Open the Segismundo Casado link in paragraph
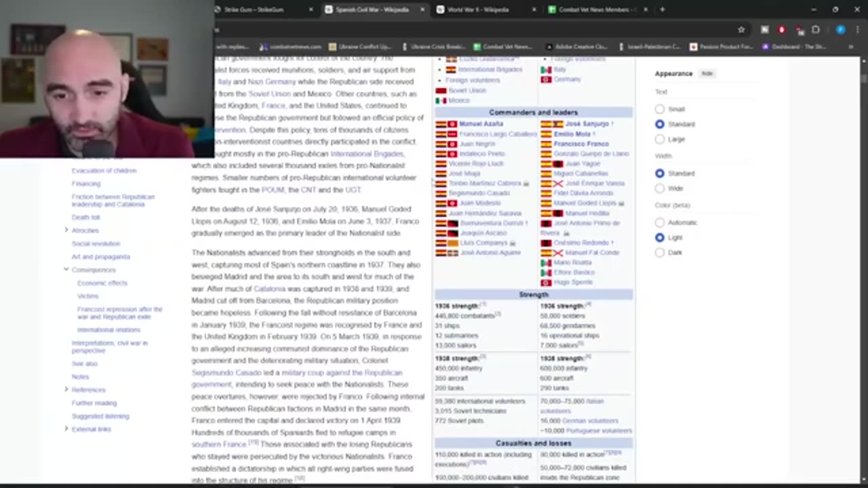Viewport: 868px width, 488px height. pyautogui.click(x=226, y=373)
